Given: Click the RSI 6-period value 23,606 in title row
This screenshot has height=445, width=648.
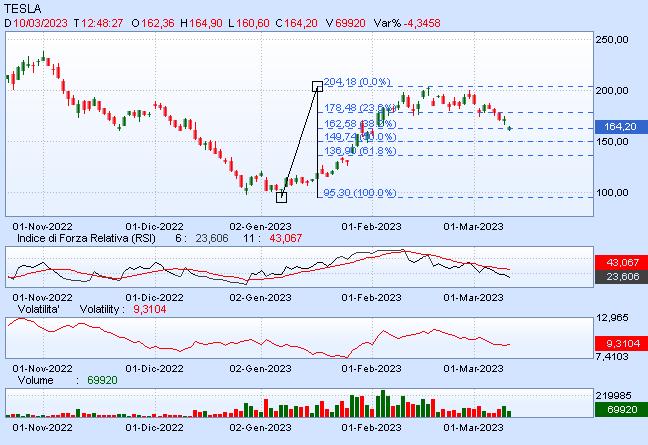Looking at the screenshot, I should (212, 238).
